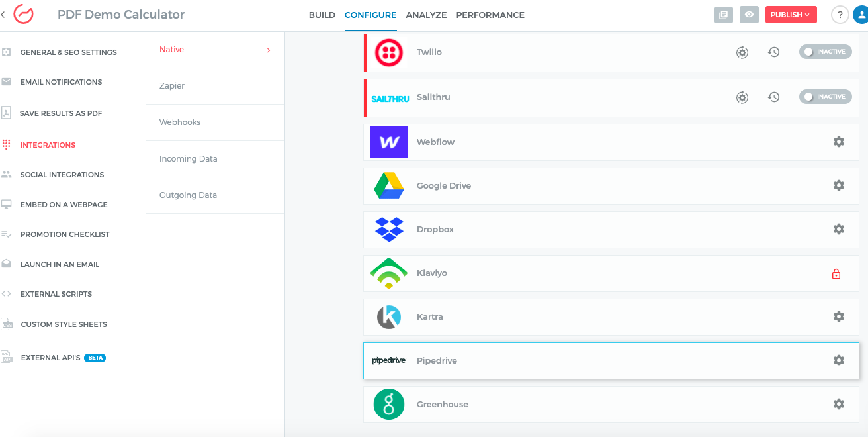Click the PDF Demo Calculator title
868x437 pixels.
(x=121, y=14)
